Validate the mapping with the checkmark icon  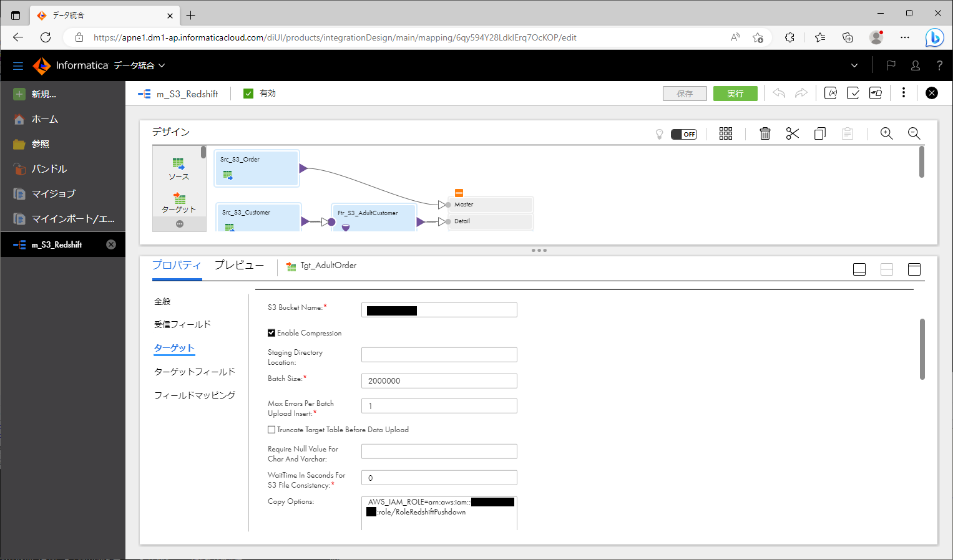click(x=853, y=92)
